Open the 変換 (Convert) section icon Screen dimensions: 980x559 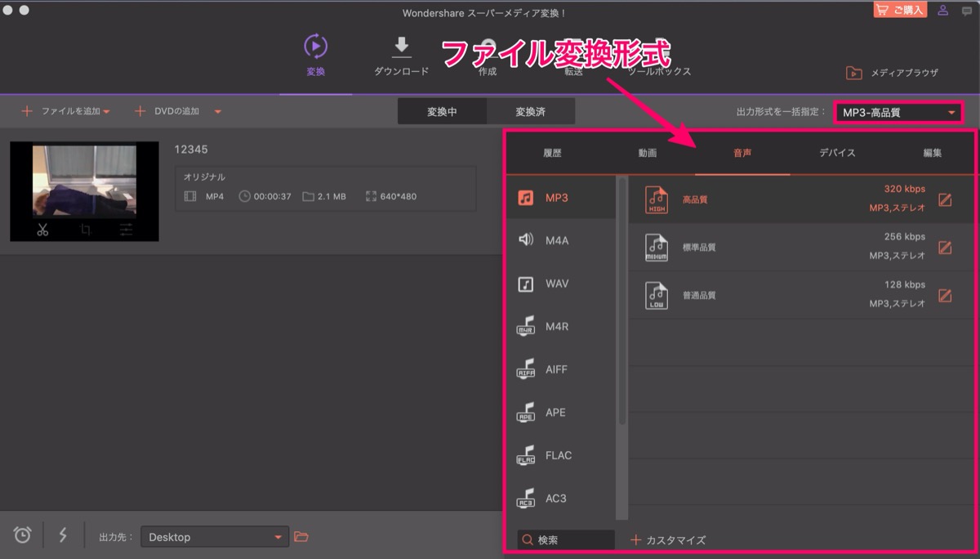[315, 46]
